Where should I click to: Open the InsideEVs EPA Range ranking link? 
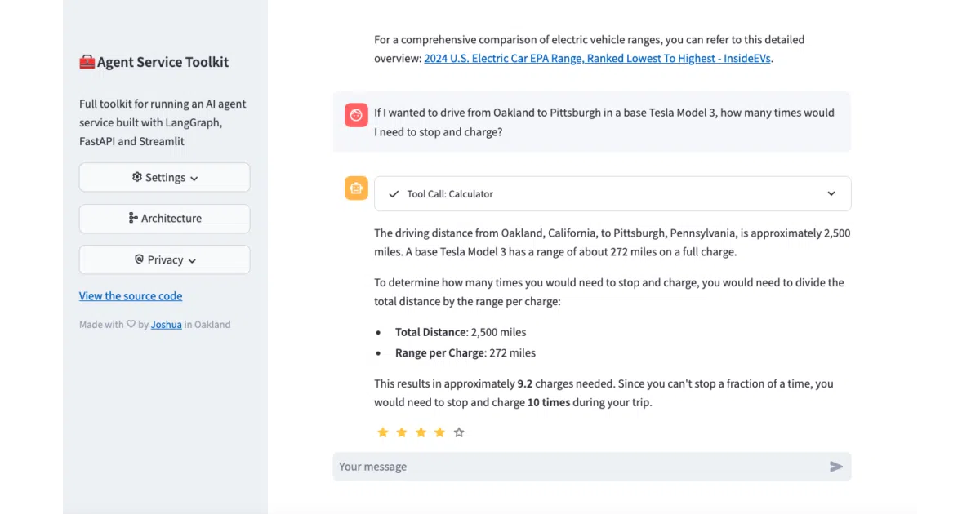(597, 59)
